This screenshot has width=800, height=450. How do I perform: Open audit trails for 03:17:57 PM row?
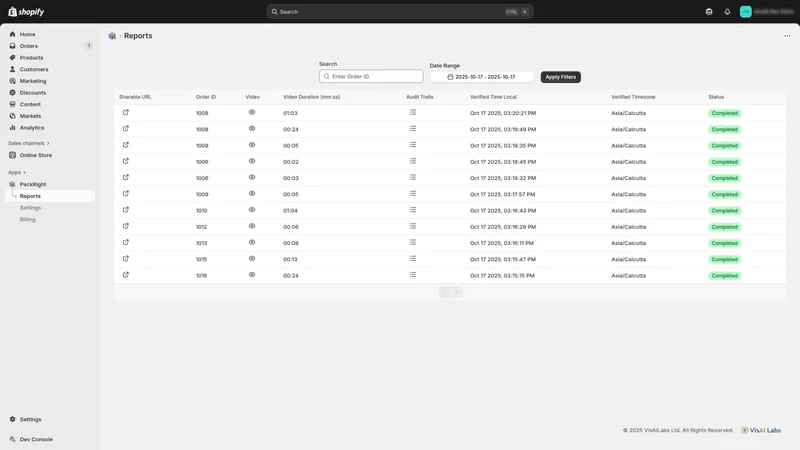(x=413, y=193)
